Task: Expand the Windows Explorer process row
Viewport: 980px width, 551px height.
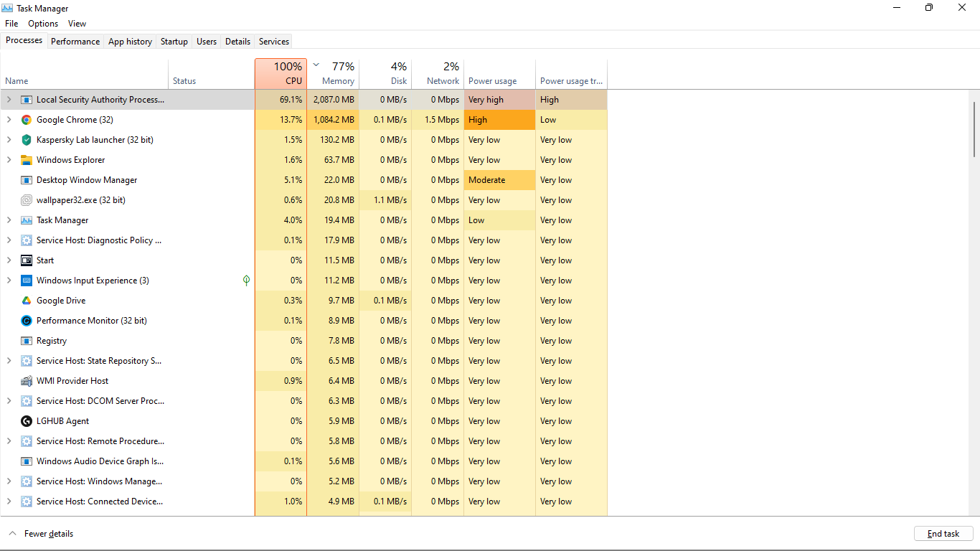Action: (x=9, y=160)
